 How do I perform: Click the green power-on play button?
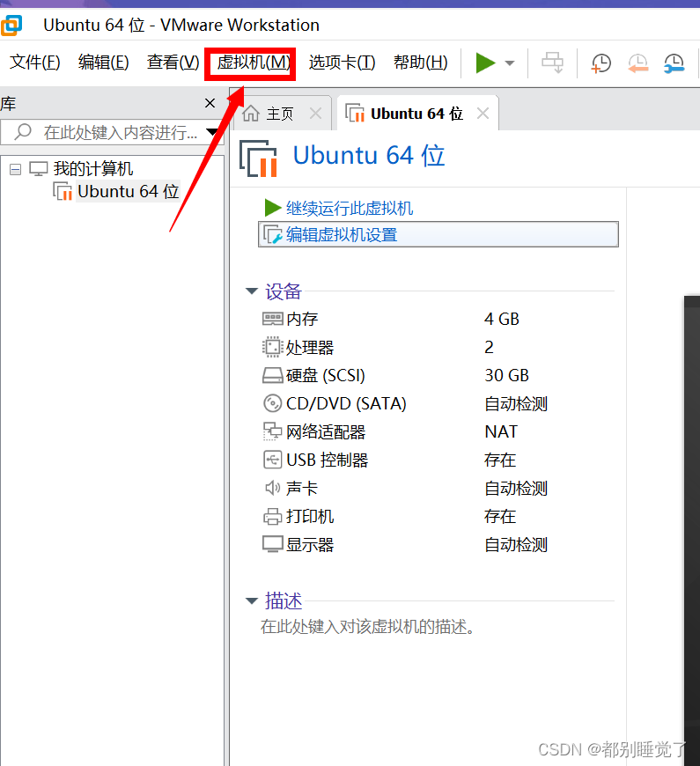485,63
